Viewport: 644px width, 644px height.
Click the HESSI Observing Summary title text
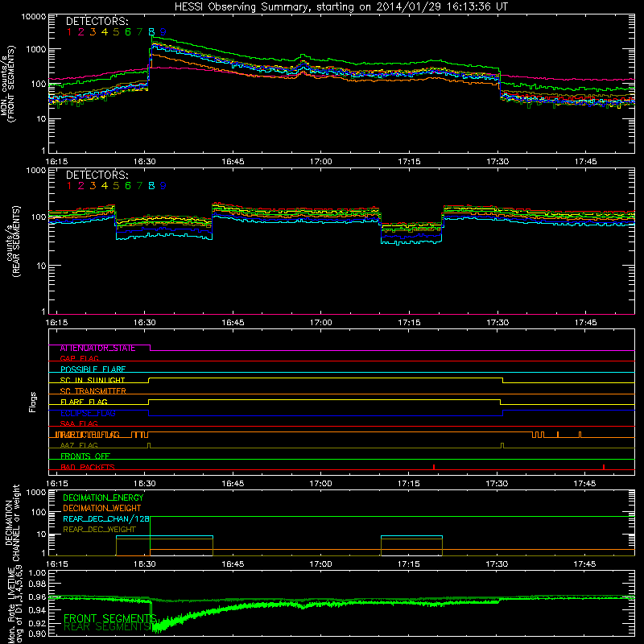pos(341,7)
